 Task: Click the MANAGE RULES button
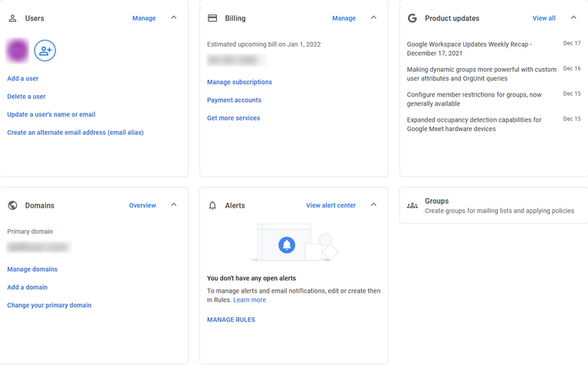coord(231,319)
